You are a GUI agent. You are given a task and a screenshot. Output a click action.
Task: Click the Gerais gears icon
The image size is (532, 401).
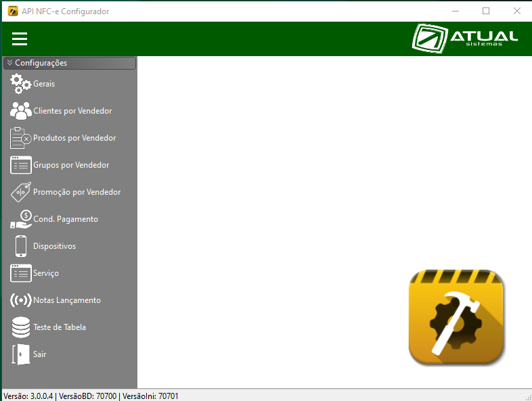pyautogui.click(x=20, y=84)
